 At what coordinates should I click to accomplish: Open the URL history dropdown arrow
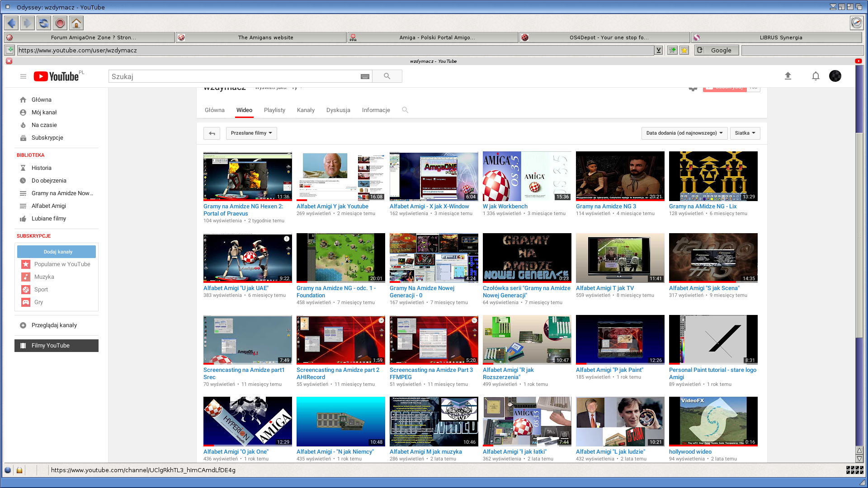pos(659,50)
